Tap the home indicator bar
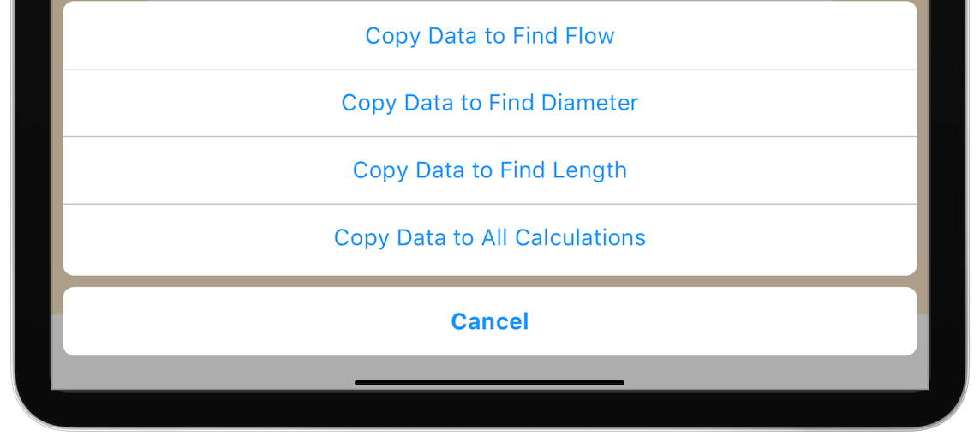The image size is (980, 442). coord(489,382)
